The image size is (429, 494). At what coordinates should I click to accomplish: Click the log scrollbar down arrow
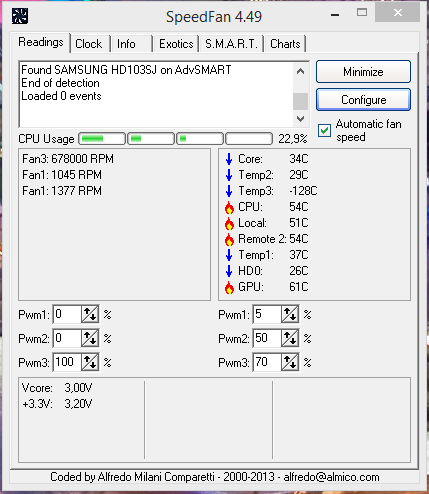tap(300, 119)
